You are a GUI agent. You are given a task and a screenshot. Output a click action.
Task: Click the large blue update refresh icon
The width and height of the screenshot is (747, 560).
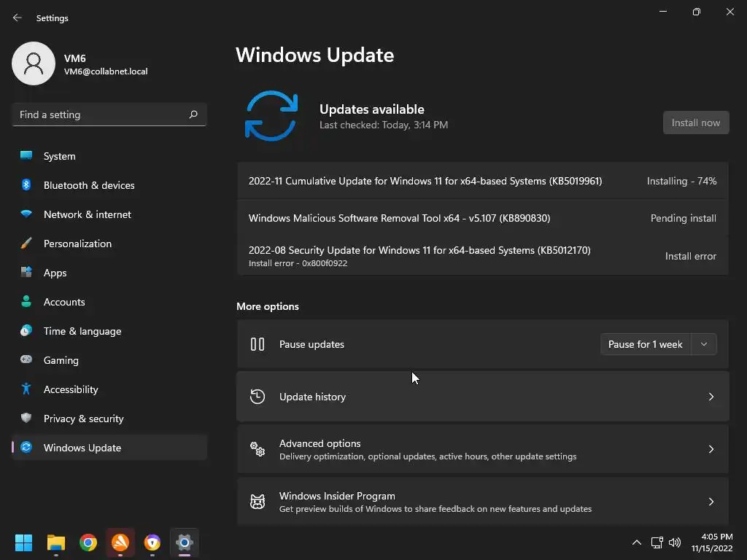[x=271, y=116]
